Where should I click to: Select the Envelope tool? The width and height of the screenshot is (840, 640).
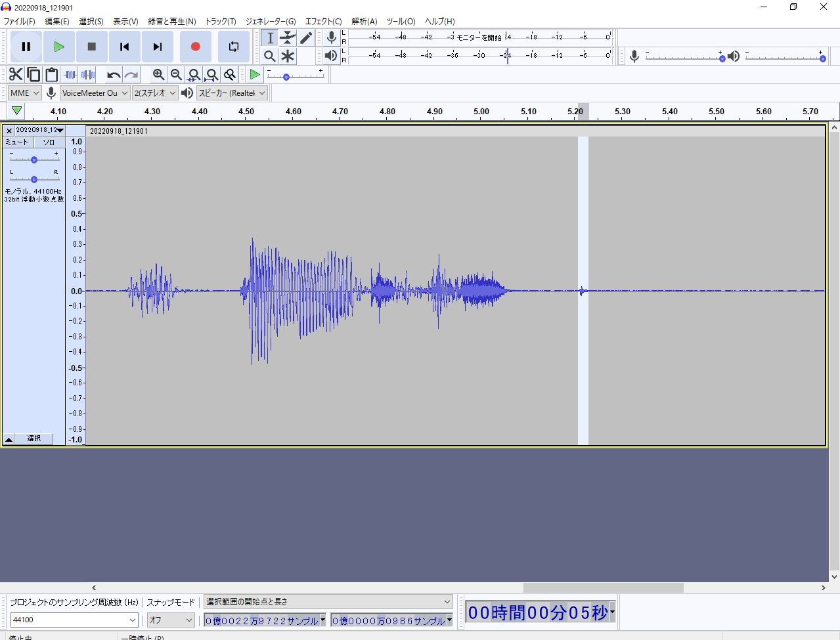(288, 38)
